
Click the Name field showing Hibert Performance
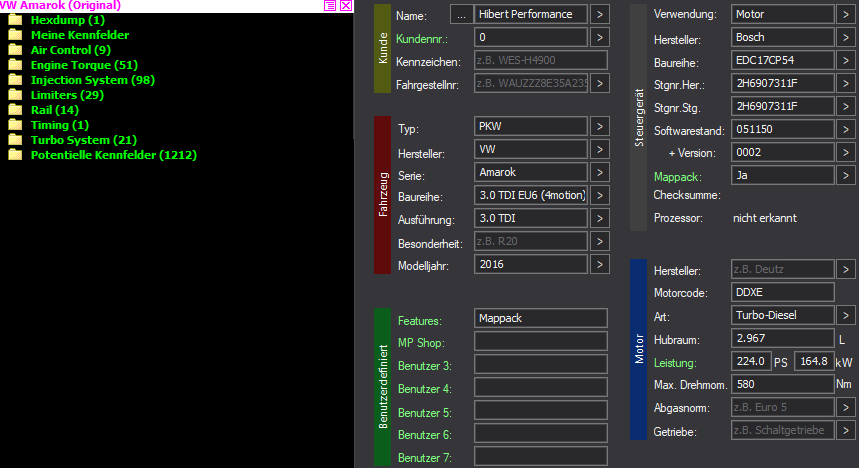click(531, 14)
